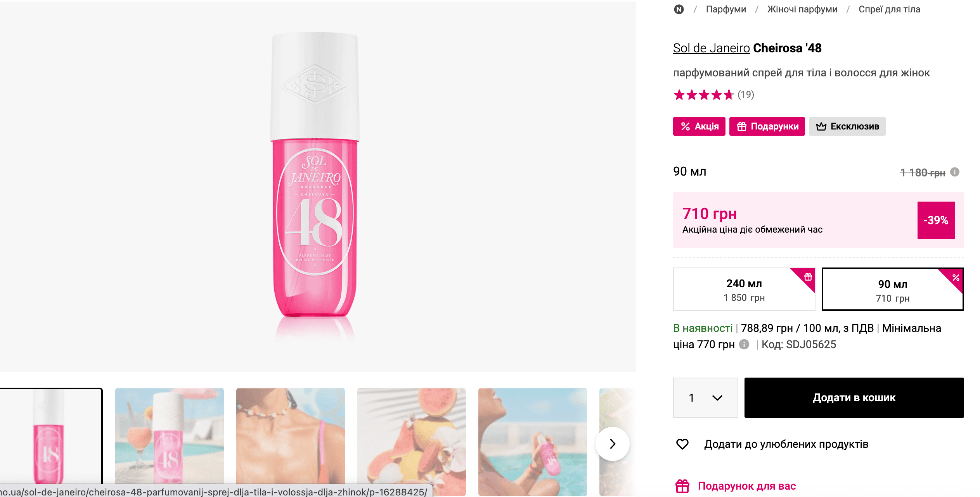Image resolution: width=980 pixels, height=497 pixels.
Task: Select the 240 мл size option
Action: [744, 290]
